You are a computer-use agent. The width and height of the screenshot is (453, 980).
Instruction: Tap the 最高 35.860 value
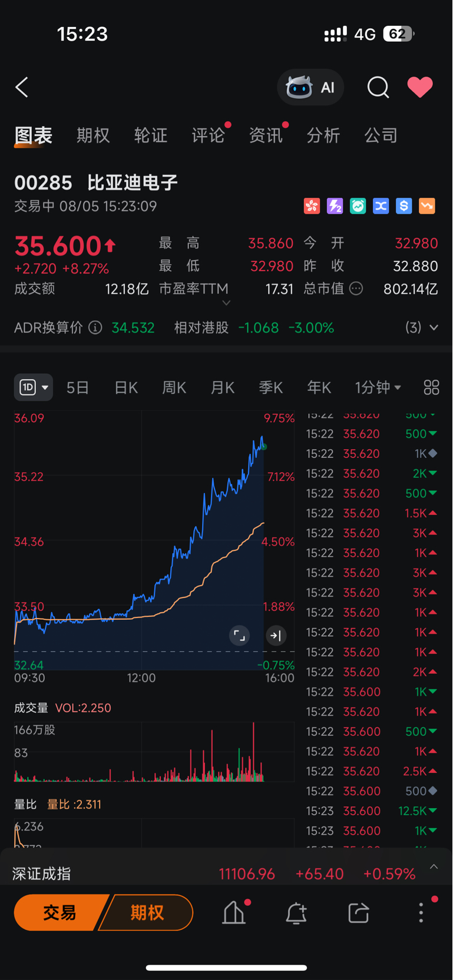270,243
